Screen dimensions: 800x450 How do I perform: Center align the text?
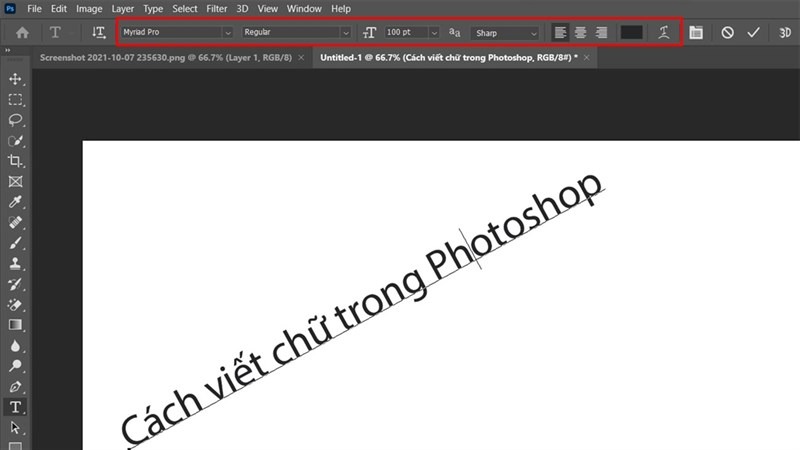pyautogui.click(x=581, y=33)
